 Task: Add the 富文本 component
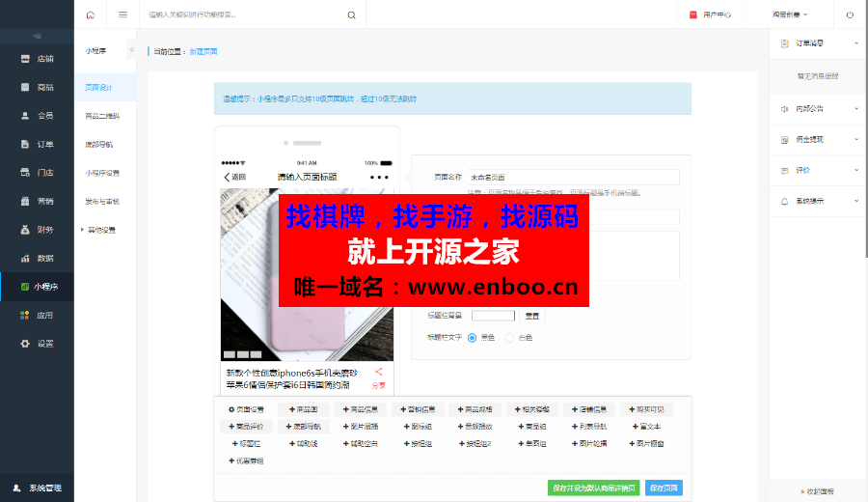pos(646,427)
